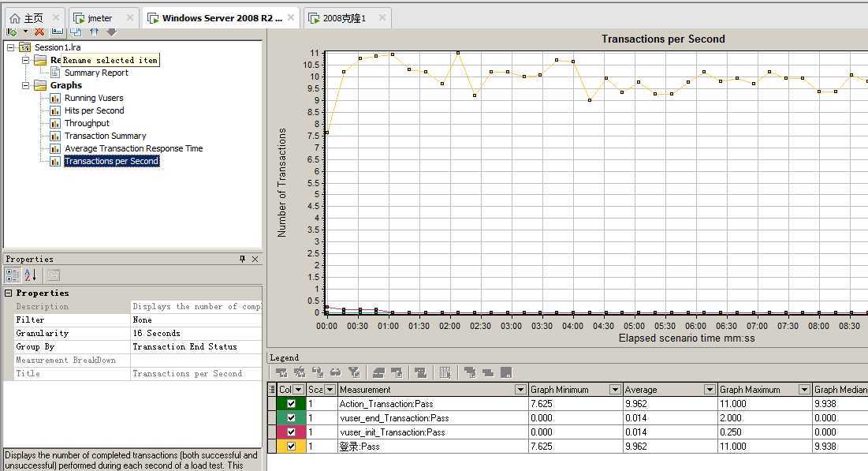Open the Scale column dropdown arrow
This screenshot has width=868, height=471.
(x=330, y=390)
